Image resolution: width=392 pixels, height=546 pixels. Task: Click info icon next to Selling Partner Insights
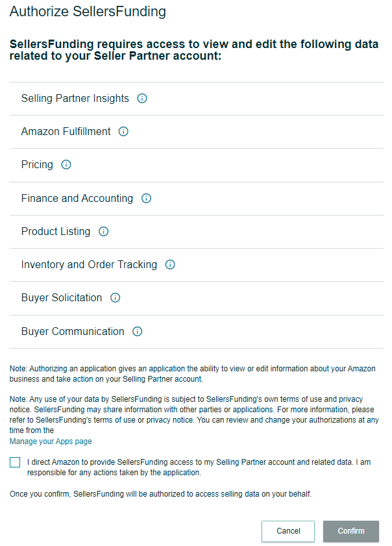[142, 99]
